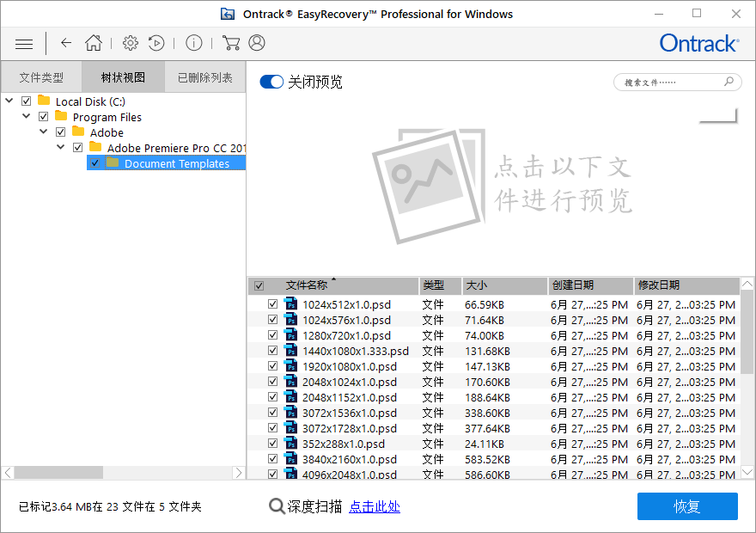
Task: Collapse the Program Files tree node
Action: click(x=27, y=116)
